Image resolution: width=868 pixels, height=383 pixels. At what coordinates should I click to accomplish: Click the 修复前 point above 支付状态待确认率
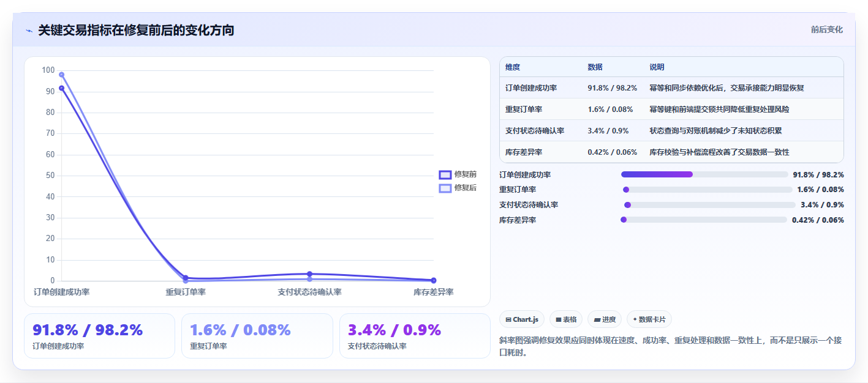309,274
